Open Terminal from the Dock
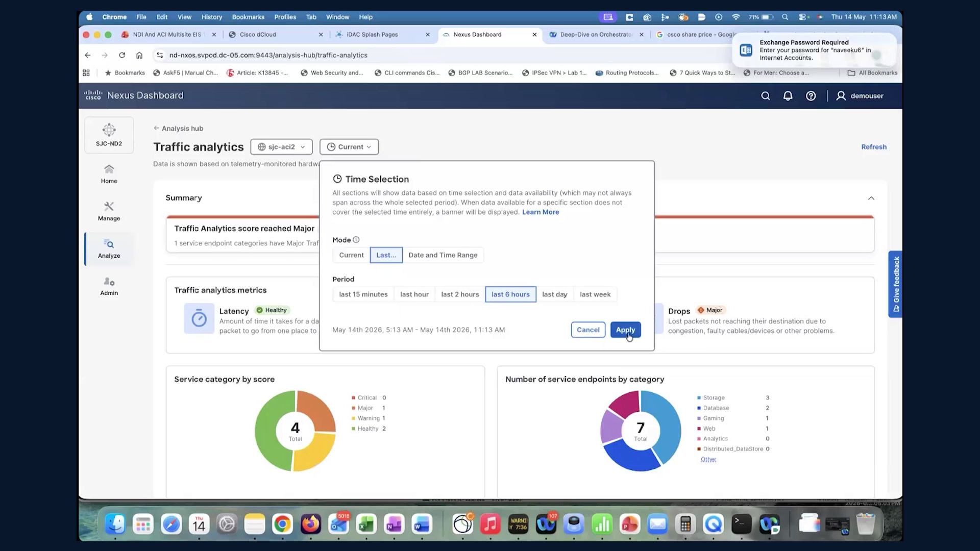The image size is (980, 551). coord(741,524)
